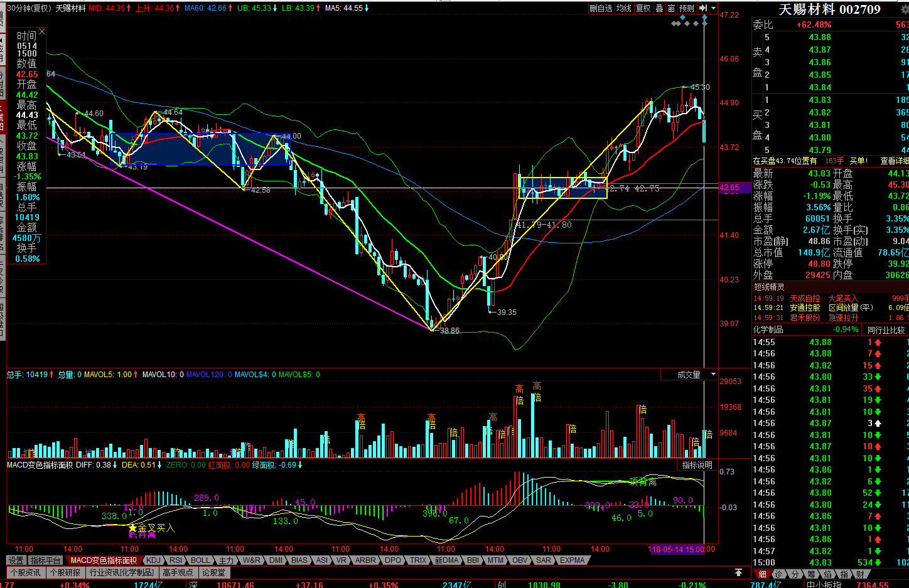Select the 新DMA indicator tab
The image size is (909, 588).
click(447, 560)
